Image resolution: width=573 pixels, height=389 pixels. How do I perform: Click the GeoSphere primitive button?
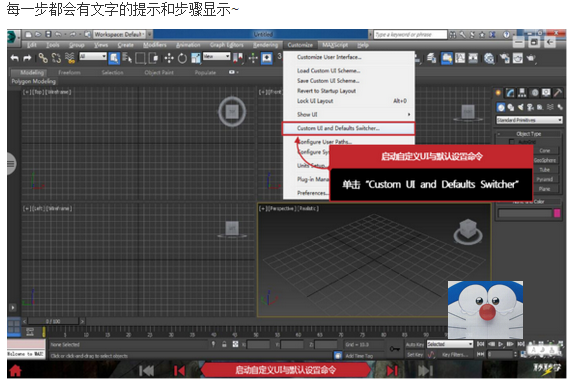point(544,160)
